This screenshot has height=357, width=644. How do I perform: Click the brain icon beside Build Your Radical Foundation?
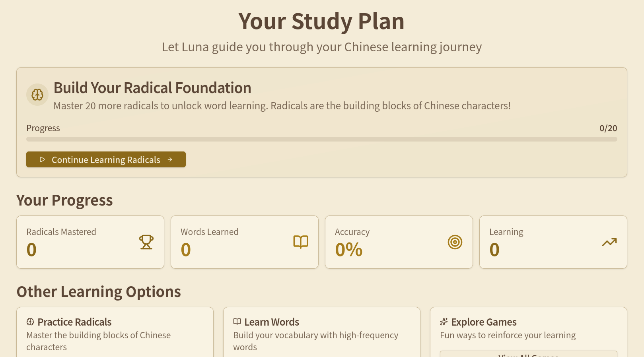pyautogui.click(x=37, y=95)
